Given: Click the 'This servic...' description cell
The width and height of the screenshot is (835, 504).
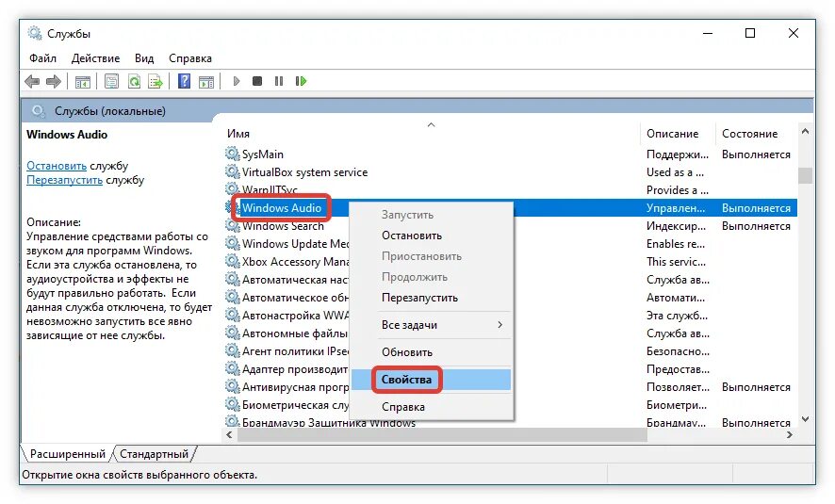Looking at the screenshot, I should [676, 261].
